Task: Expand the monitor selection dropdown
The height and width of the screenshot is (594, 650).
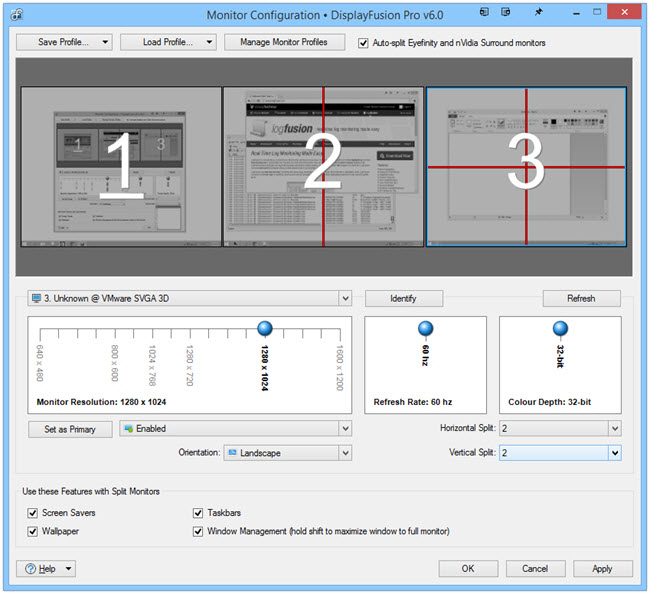Action: click(x=345, y=298)
